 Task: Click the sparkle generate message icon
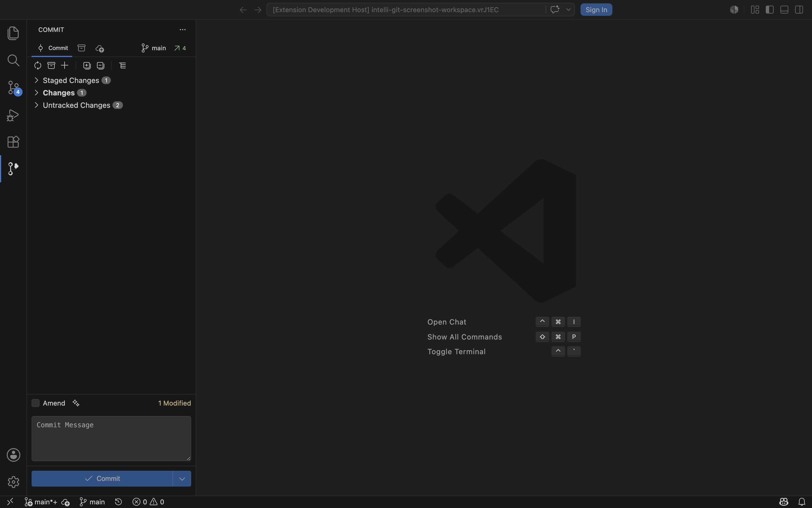coord(76,403)
